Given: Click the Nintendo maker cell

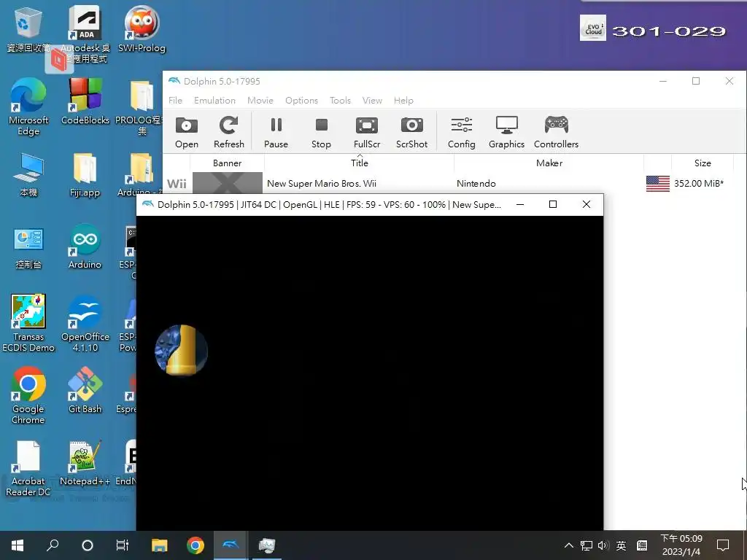Looking at the screenshot, I should click(x=476, y=183).
